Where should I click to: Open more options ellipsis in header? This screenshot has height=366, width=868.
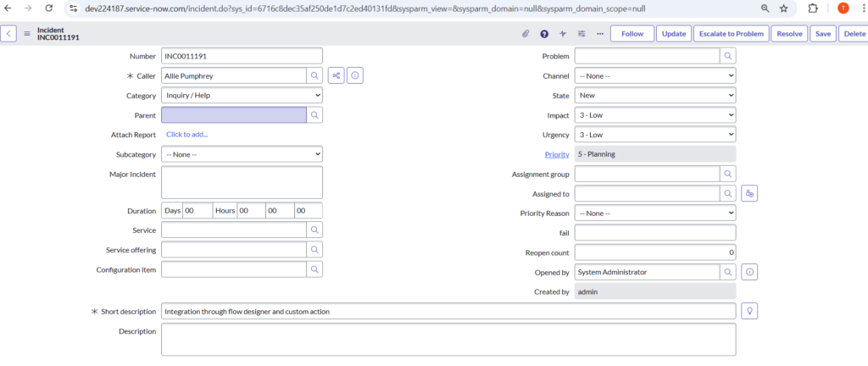600,34
